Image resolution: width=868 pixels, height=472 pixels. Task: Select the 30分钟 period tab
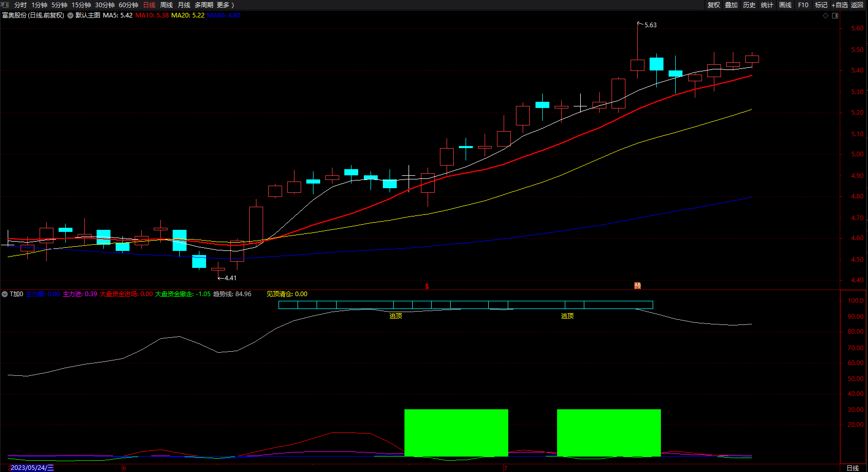[x=105, y=5]
